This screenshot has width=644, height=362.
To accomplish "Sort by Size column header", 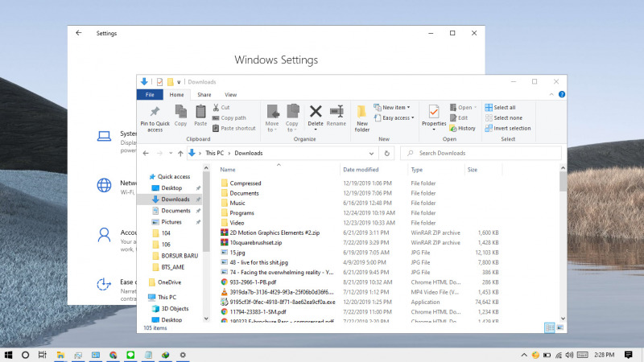I will [473, 170].
